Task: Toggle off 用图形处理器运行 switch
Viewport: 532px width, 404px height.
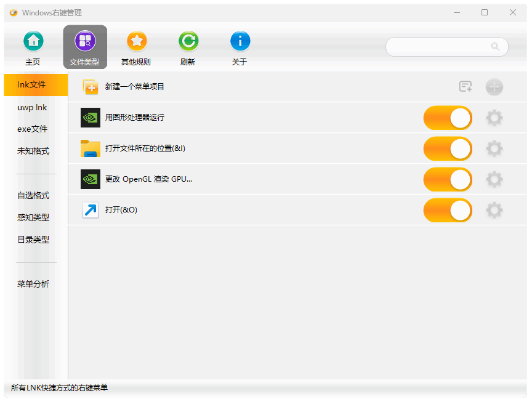Action: 448,118
